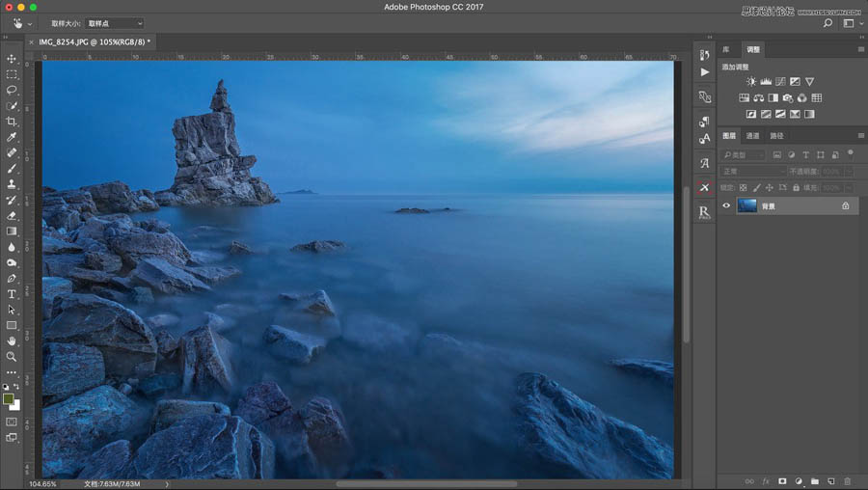Select the Crop tool

click(x=11, y=122)
